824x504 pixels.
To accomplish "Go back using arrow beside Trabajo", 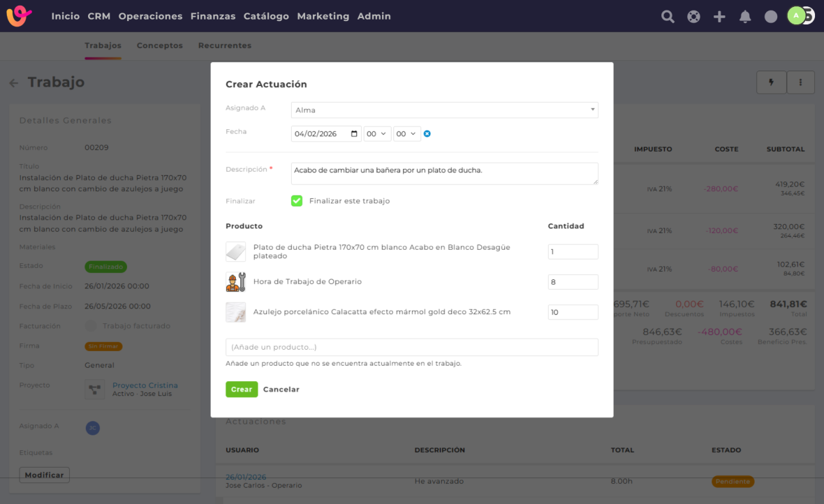I will tap(14, 83).
